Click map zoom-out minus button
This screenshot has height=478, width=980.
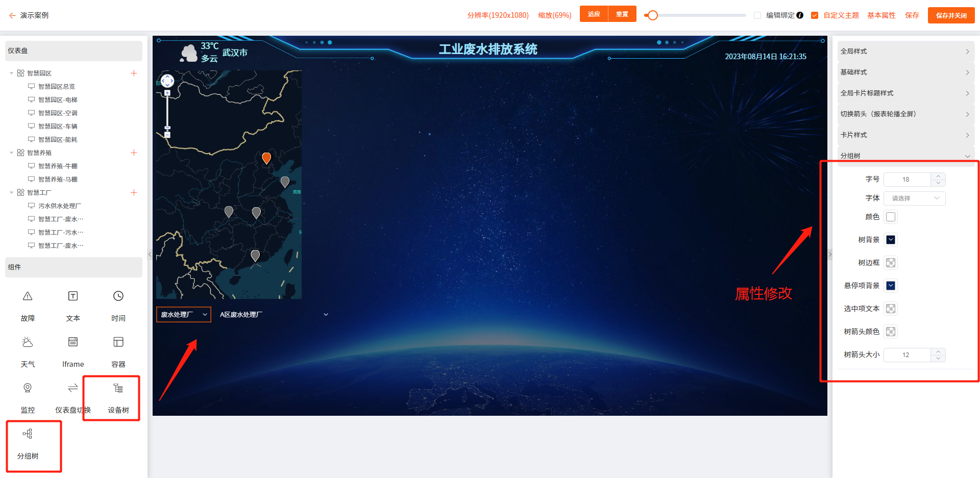[167, 135]
